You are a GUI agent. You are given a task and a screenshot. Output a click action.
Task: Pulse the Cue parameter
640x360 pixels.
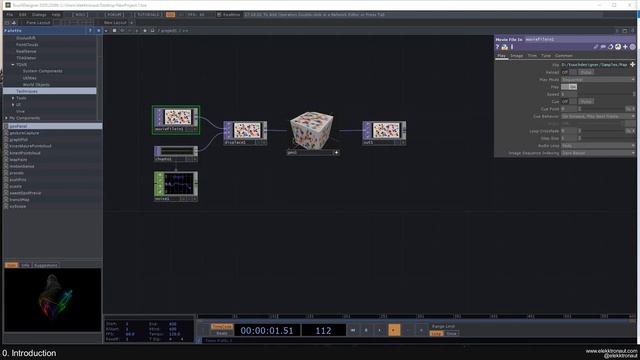coord(587,102)
